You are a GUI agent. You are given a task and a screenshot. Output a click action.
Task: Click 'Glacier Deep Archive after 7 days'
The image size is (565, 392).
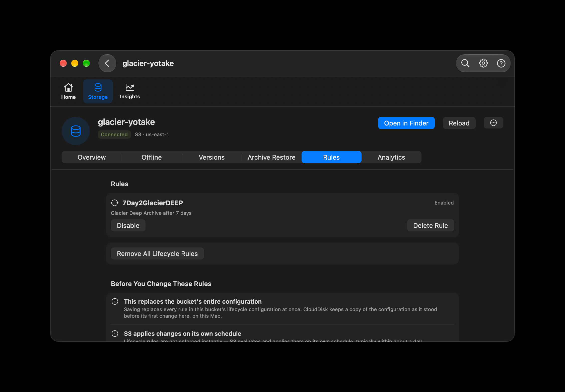[151, 213]
